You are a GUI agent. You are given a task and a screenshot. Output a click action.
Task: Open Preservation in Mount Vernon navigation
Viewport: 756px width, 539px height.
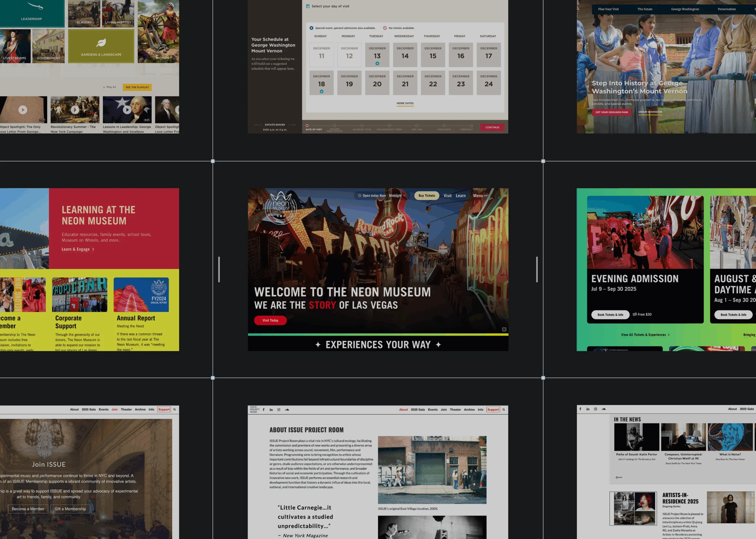click(727, 9)
